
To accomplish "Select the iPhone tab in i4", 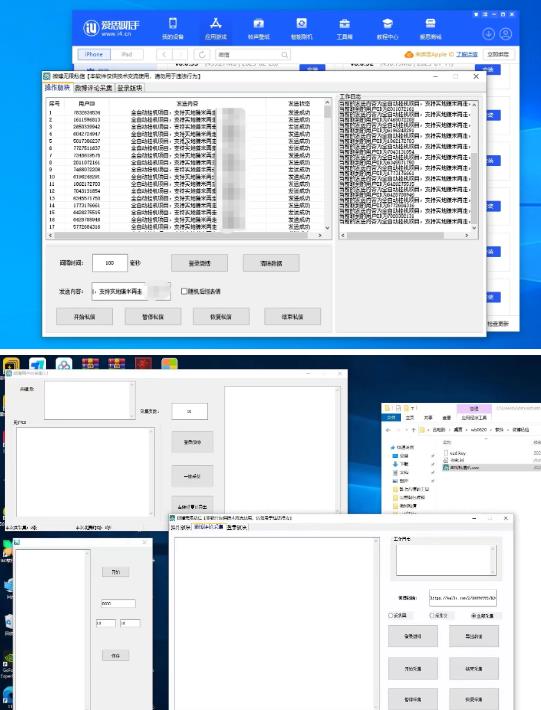I will coord(94,54).
